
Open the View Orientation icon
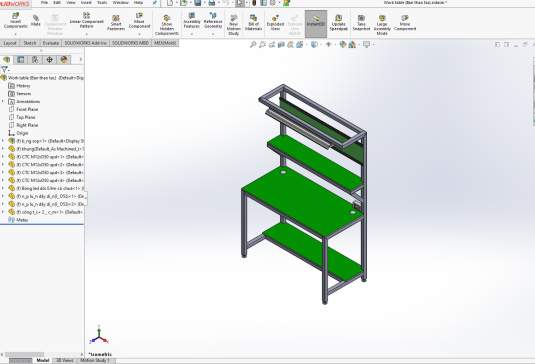(299, 44)
